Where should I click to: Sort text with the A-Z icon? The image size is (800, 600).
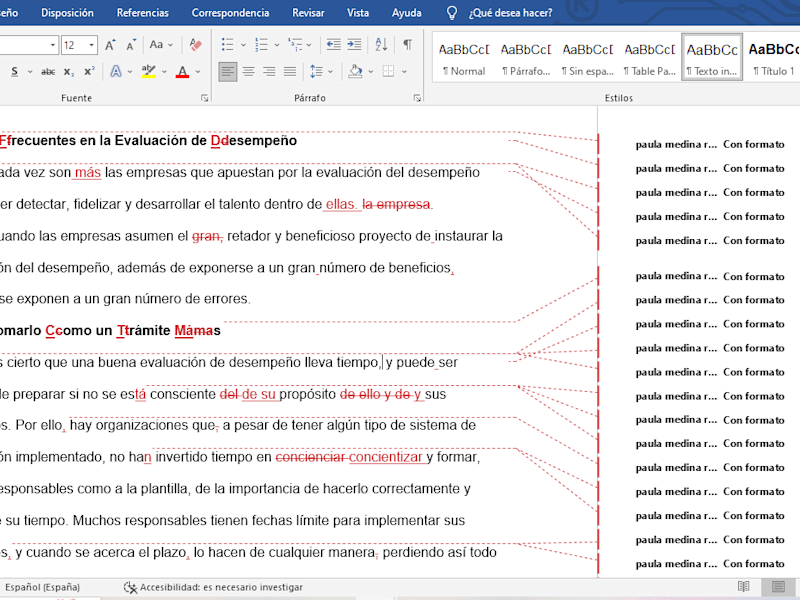pyautogui.click(x=381, y=45)
